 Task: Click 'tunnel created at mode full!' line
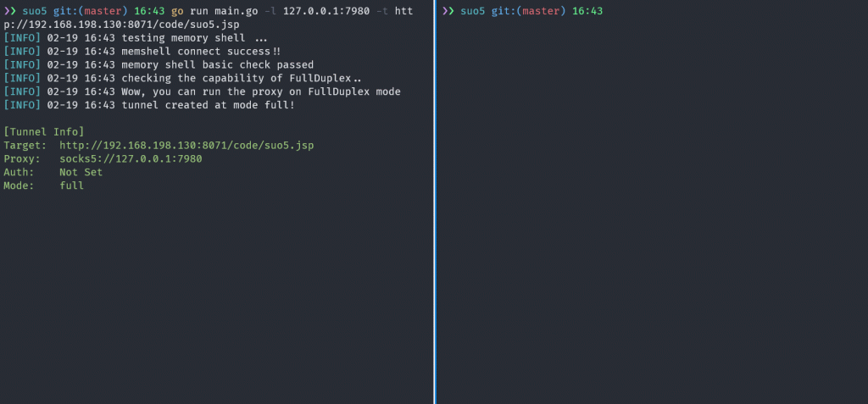(x=209, y=104)
